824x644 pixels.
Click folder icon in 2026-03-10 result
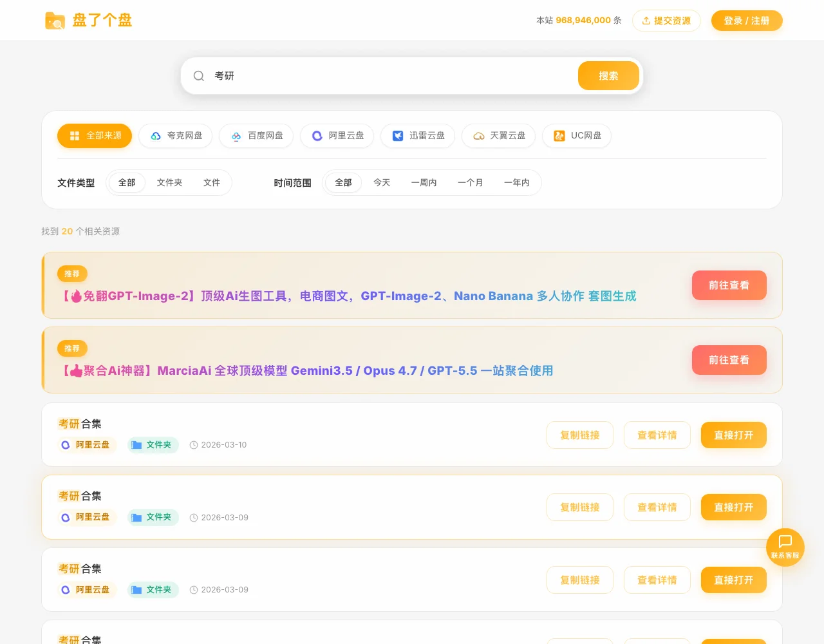click(136, 445)
